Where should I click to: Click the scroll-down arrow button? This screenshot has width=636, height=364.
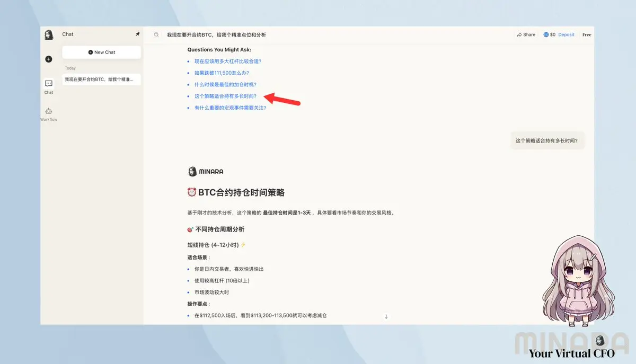click(386, 317)
